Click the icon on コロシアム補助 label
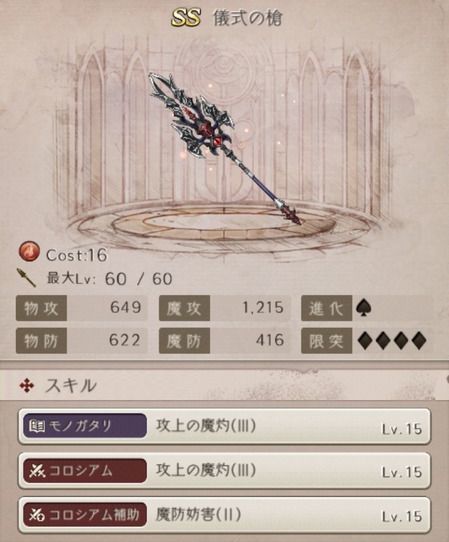The width and height of the screenshot is (449, 542). tap(37, 515)
